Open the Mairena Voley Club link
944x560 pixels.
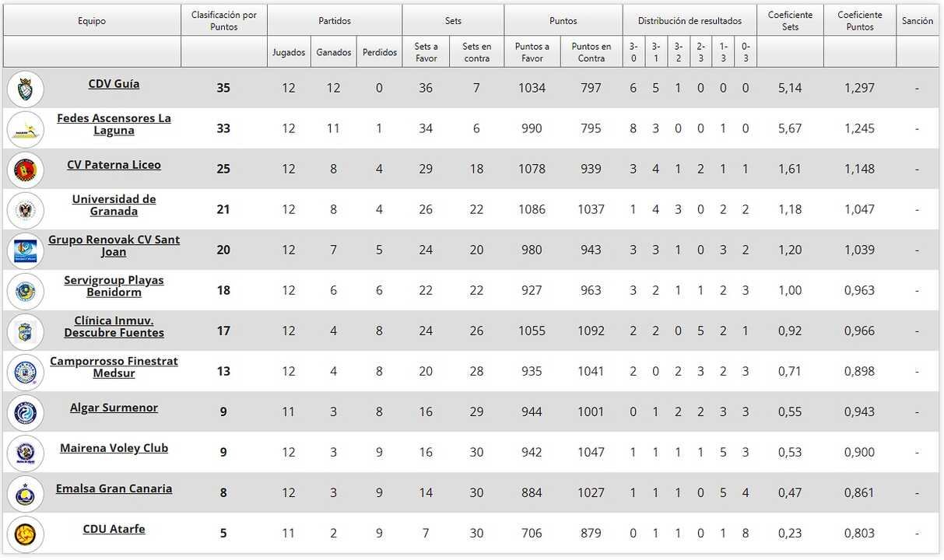tap(114, 448)
